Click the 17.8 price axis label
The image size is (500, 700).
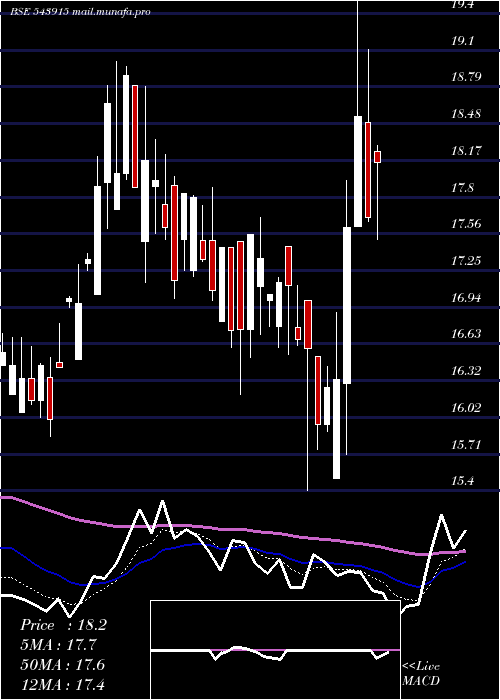463,188
